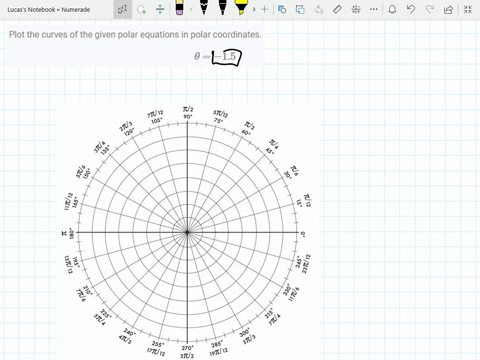Activate the Lasso Select tool
Screen dimensions: 480x360
coord(142,9)
